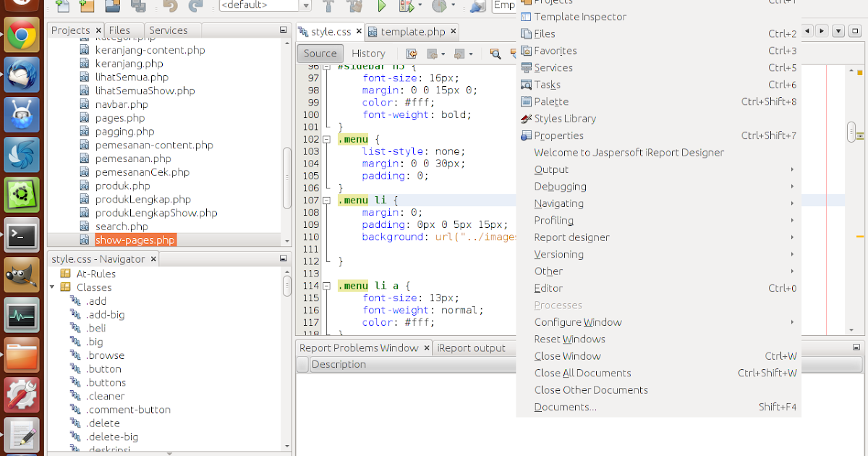This screenshot has height=456, width=868.
Task: Jump to last edit location in the editor toolbar
Action: coord(412,54)
